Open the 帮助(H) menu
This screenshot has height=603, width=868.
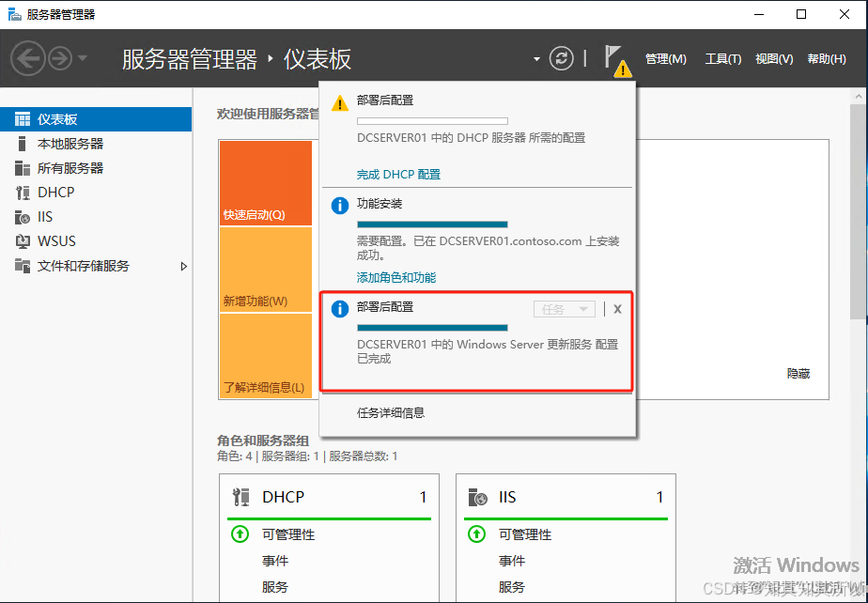point(827,58)
